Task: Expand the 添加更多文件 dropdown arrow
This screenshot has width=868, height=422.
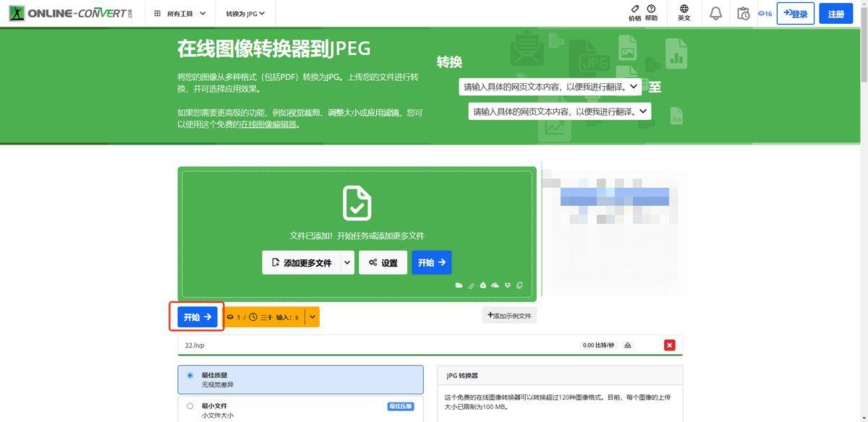Action: [x=347, y=262]
